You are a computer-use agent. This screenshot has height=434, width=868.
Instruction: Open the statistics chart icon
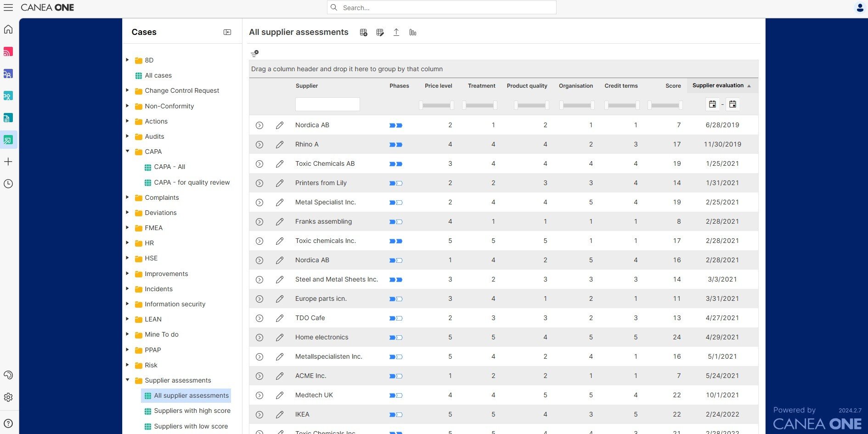412,32
